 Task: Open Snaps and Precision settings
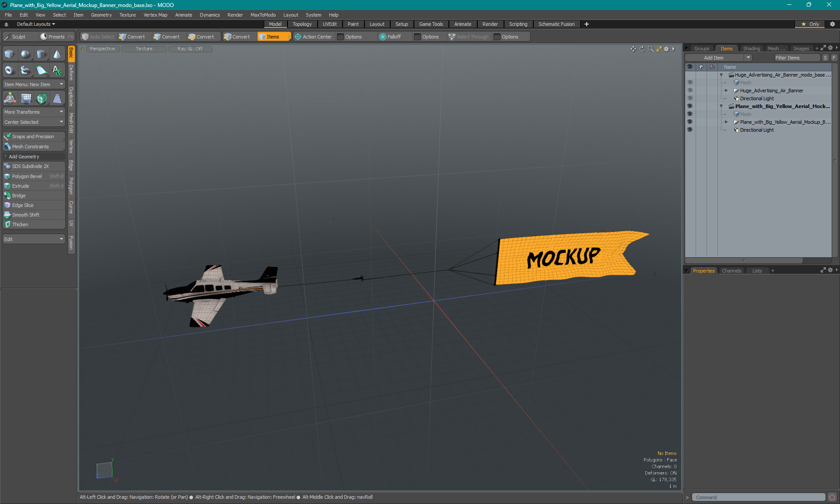pyautogui.click(x=33, y=136)
